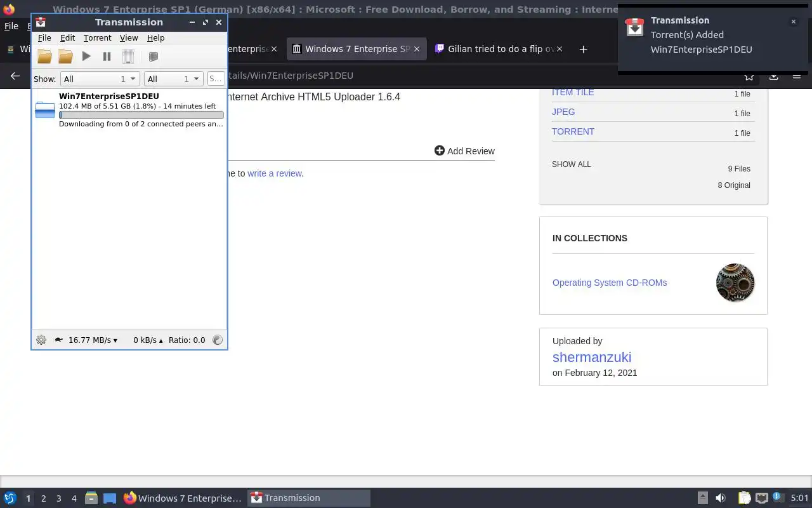Open the Firefox hamburger menu

(x=797, y=76)
